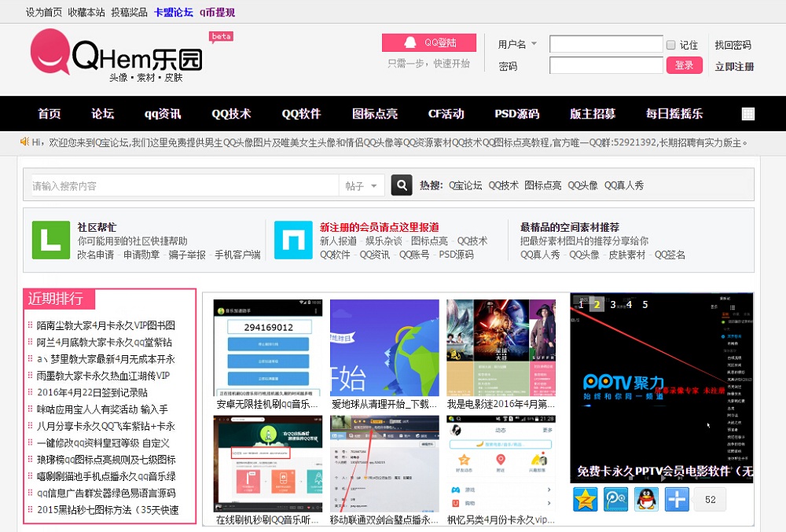Open ranking item 2015黑钻秒七图标方法

pos(108,510)
